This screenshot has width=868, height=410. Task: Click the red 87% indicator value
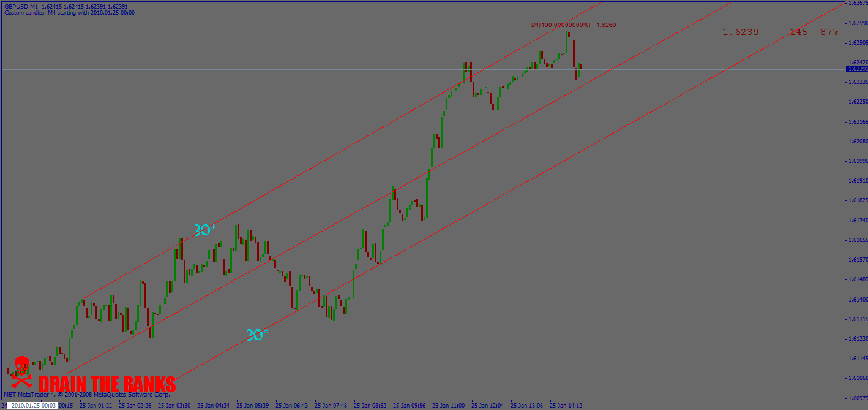click(x=829, y=32)
